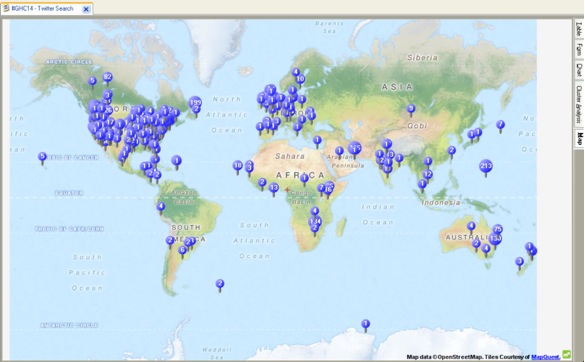
Task: Click the red cross at map center
Action: (x=287, y=190)
